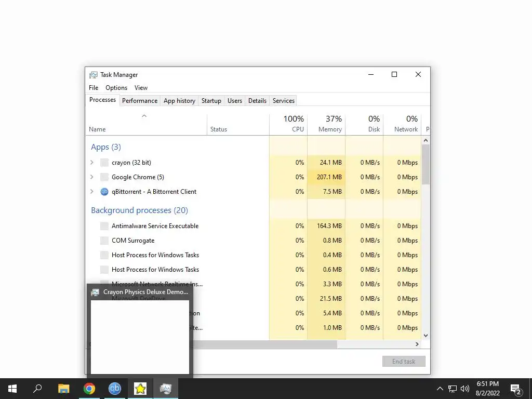Minimize the Task Manager window

tap(371, 75)
